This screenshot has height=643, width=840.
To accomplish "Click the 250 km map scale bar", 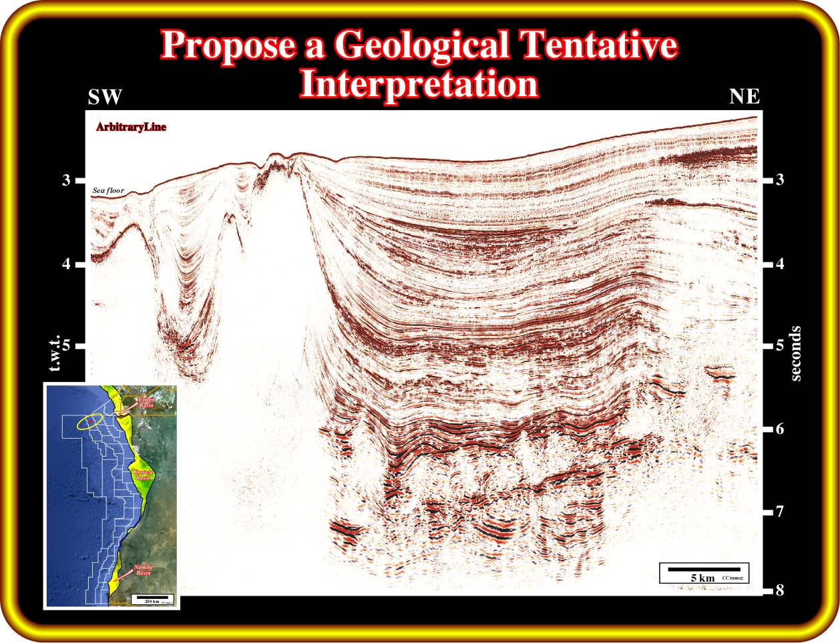I will pos(153,598).
